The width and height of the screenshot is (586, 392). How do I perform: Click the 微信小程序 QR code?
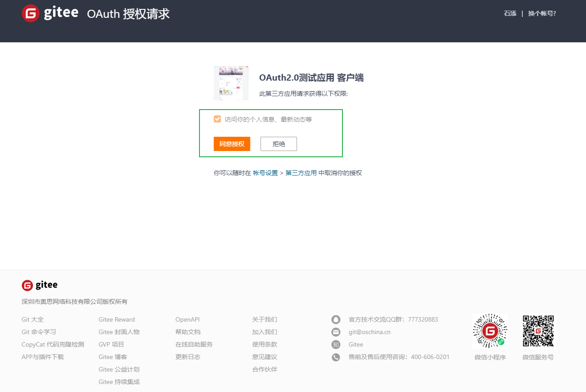[490, 331]
